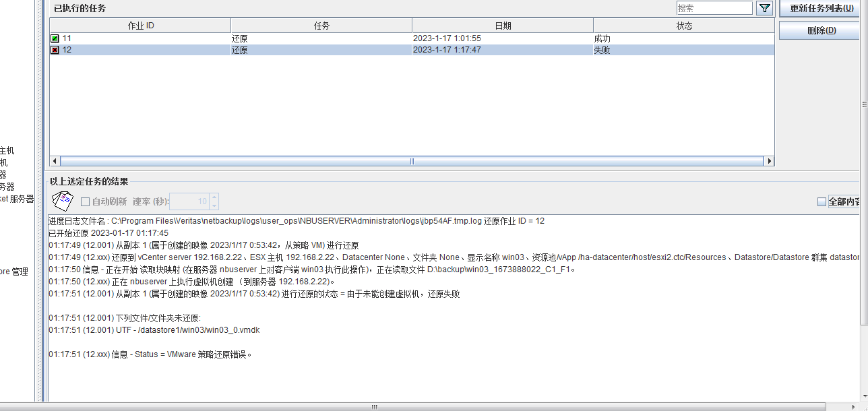Click the log line stating 还原失败
This screenshot has height=411, width=868.
click(x=254, y=294)
